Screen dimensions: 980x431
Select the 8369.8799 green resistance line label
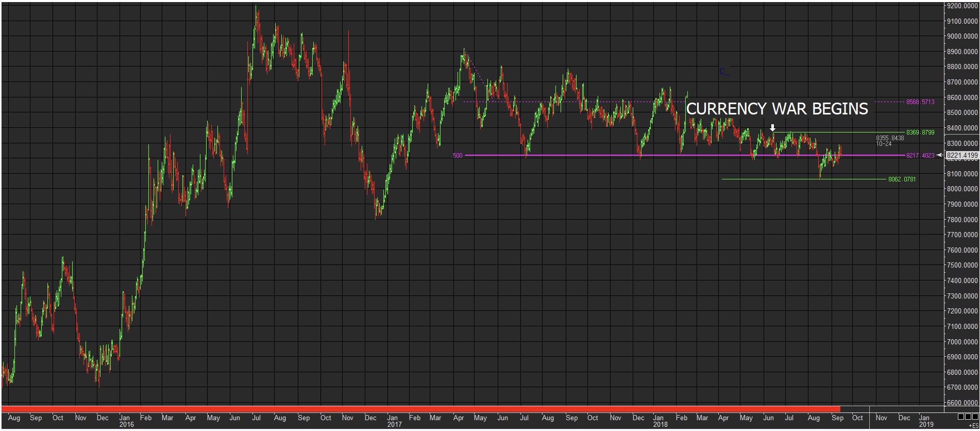(x=920, y=132)
